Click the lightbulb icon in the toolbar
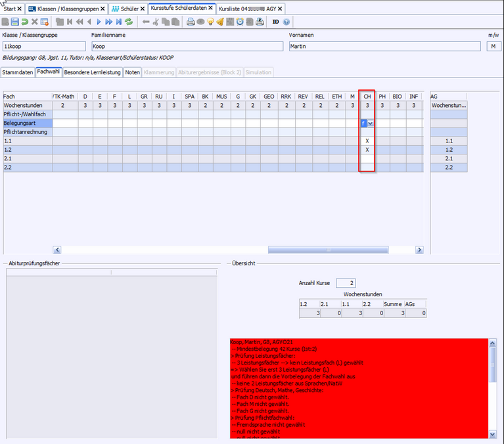This screenshot has height=444, width=504. [210, 22]
